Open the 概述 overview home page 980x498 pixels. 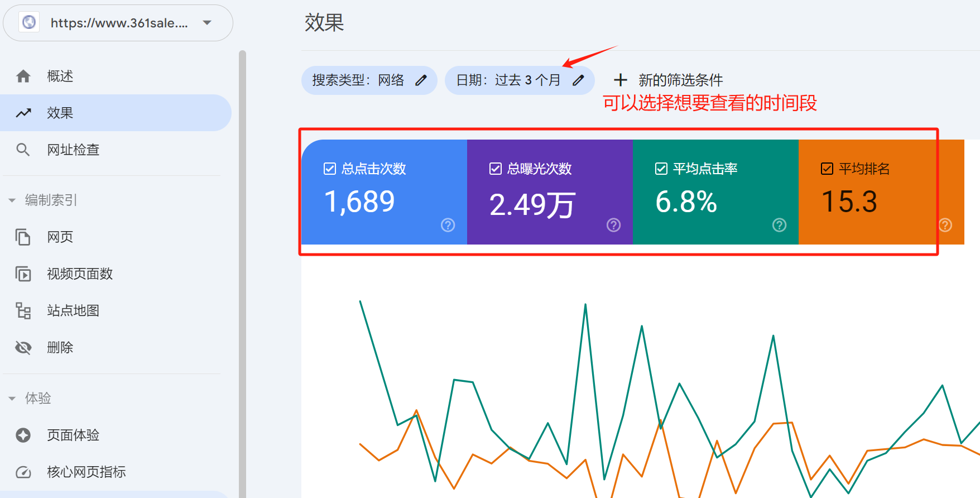[x=60, y=76]
